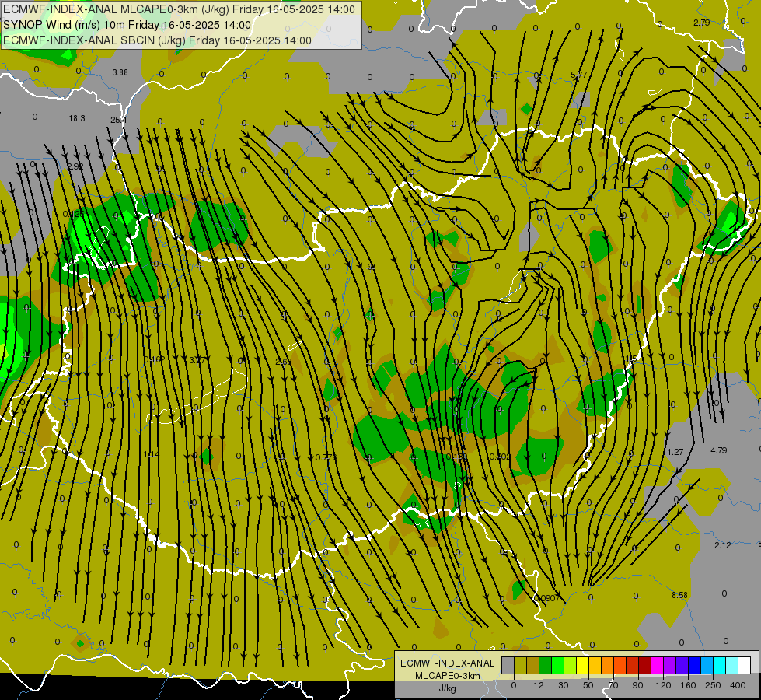
Task: Select the yellow-green legend swatch
Action: click(571, 665)
